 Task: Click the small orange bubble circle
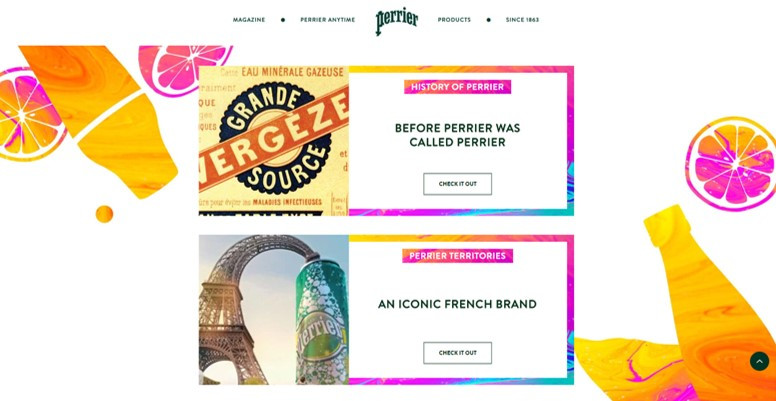[x=104, y=214]
